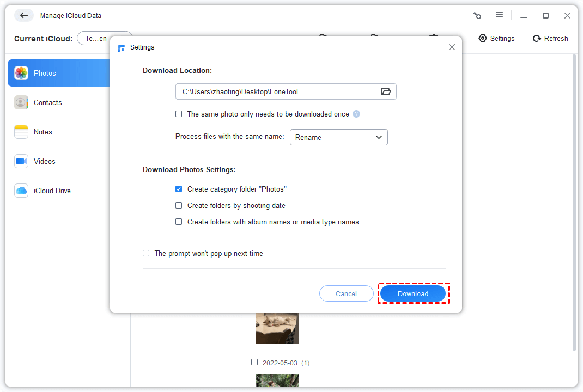Select Videos in the sidebar

pyautogui.click(x=44, y=161)
